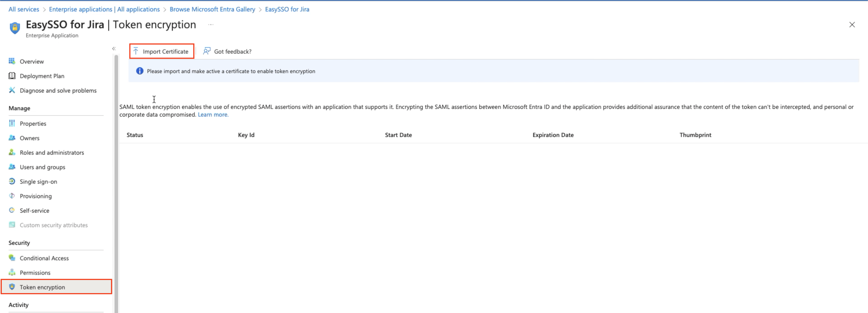868x313 pixels.
Task: Click the sidebar vertical scrollbar
Action: click(x=117, y=184)
